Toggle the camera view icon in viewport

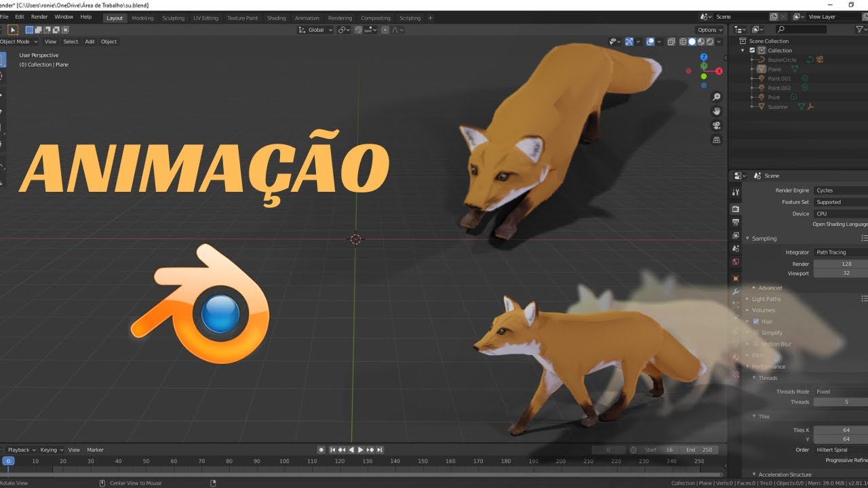click(717, 126)
